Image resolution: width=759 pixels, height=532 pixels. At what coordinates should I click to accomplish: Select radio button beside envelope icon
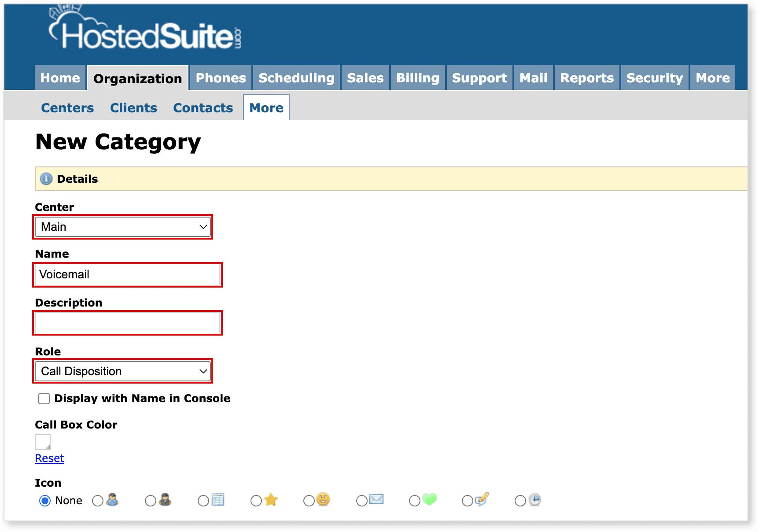(x=362, y=501)
